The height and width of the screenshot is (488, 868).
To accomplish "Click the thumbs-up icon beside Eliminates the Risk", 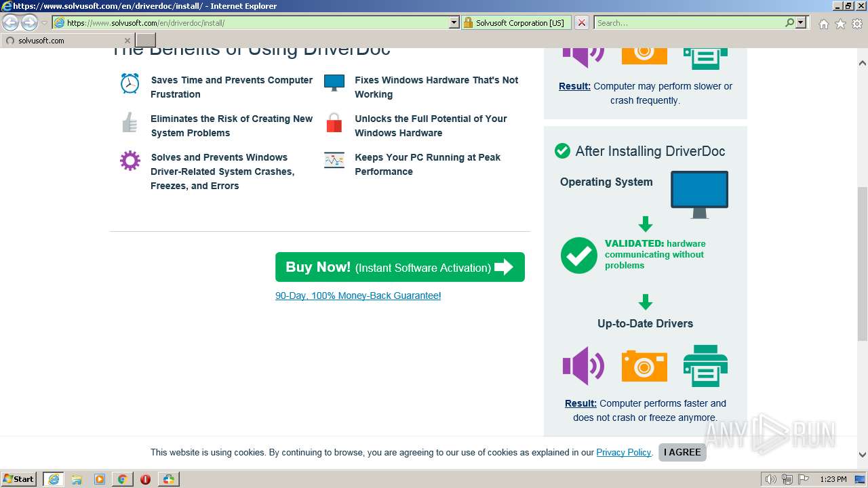I will click(x=130, y=122).
